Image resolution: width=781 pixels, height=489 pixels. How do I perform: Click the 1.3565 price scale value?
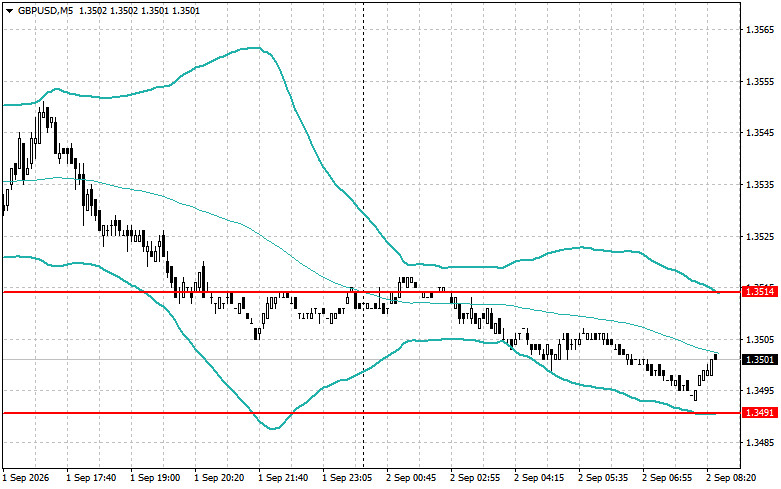[x=760, y=30]
